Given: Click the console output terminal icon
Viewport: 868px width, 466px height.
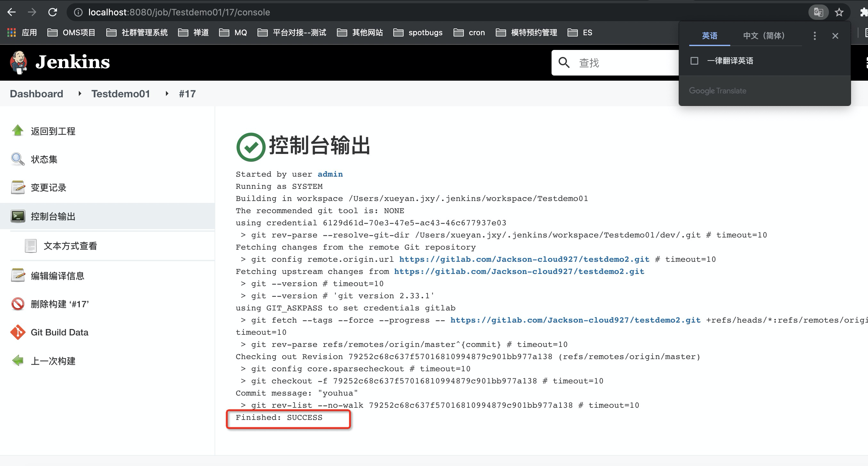Looking at the screenshot, I should click(x=18, y=216).
